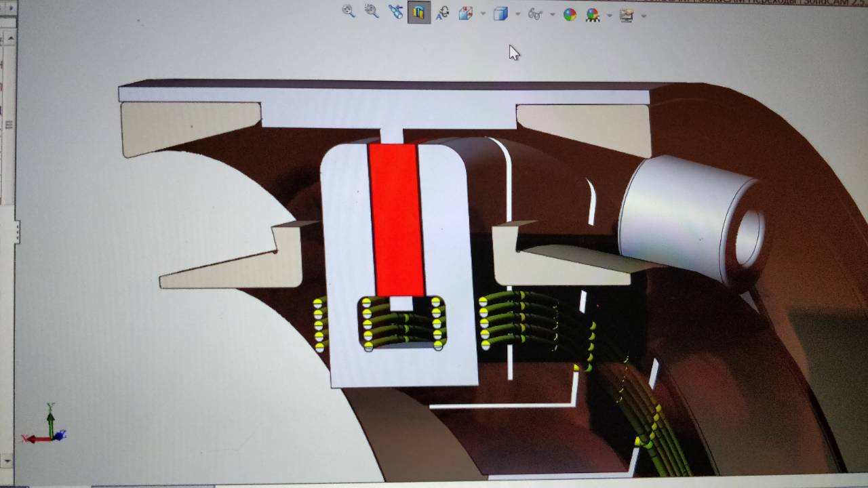Click the Display Style cube icon
Viewport: 868px width, 488px height.
coord(500,14)
